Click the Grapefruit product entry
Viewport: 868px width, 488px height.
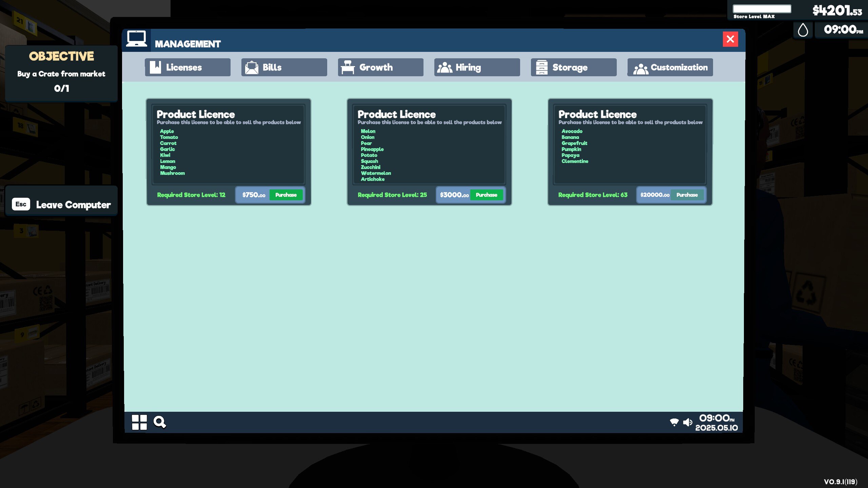[574, 143]
